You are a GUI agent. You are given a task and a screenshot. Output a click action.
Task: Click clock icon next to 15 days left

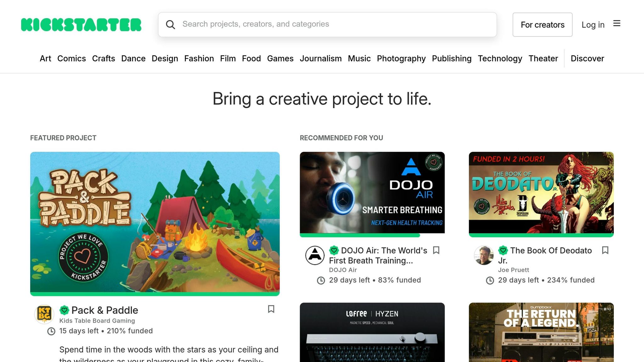51,331
